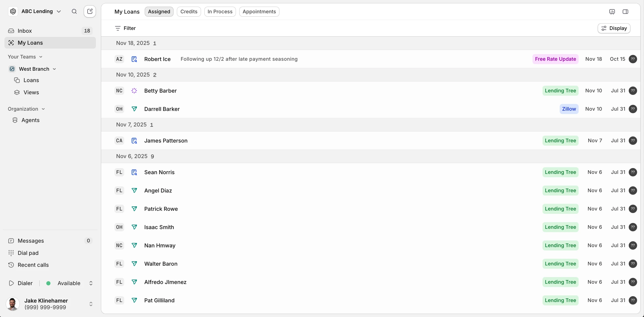
Task: Click the loading spinner on Betty Barber's row
Action: [134, 91]
